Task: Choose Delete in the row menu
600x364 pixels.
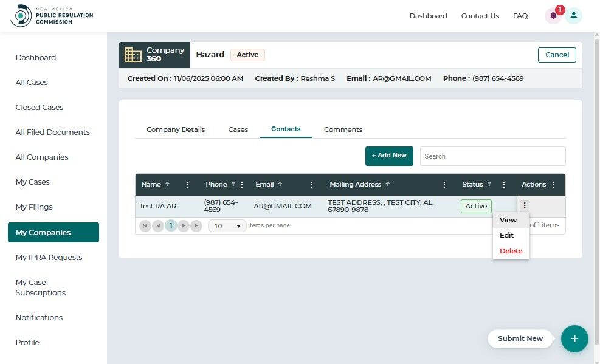Action: (511, 251)
